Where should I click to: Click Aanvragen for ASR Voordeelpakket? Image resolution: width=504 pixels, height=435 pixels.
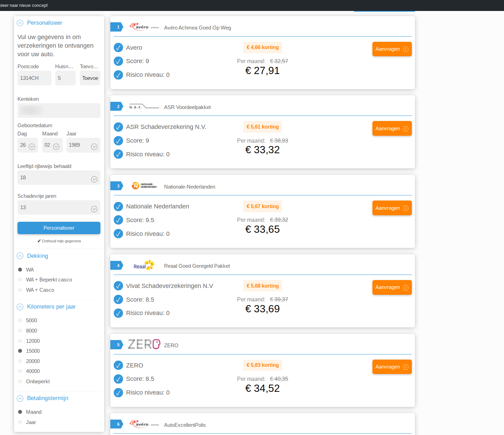coord(392,129)
